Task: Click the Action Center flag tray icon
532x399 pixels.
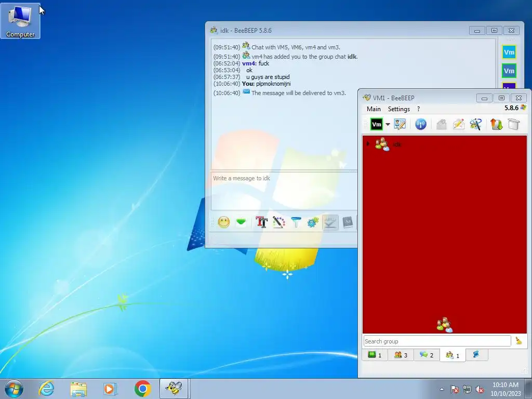Action: 454,389
